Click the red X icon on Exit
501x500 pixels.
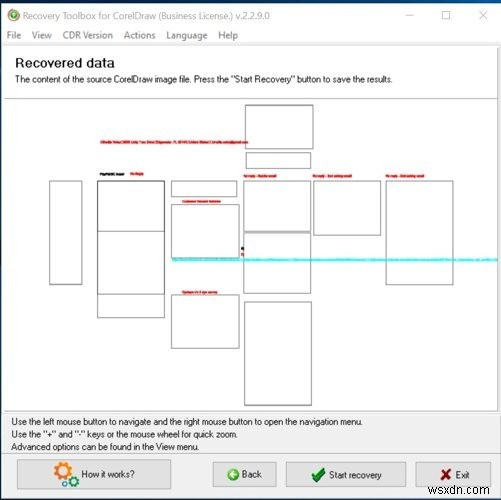[446, 475]
